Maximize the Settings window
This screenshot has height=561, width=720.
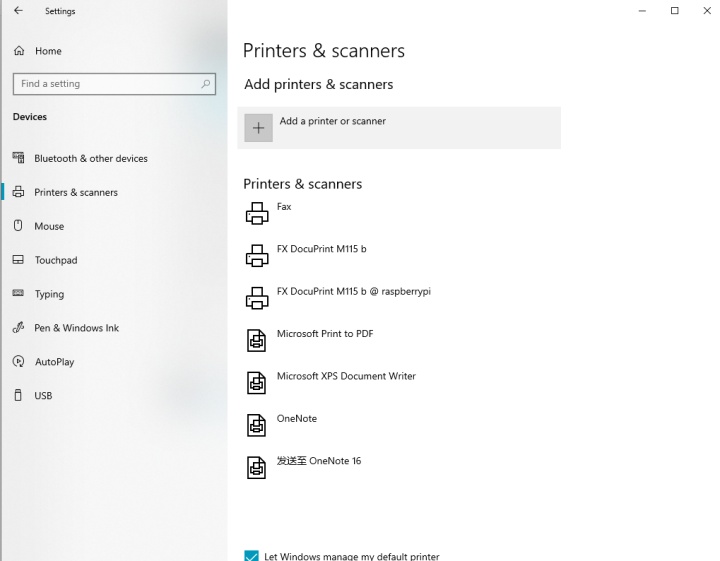click(675, 11)
